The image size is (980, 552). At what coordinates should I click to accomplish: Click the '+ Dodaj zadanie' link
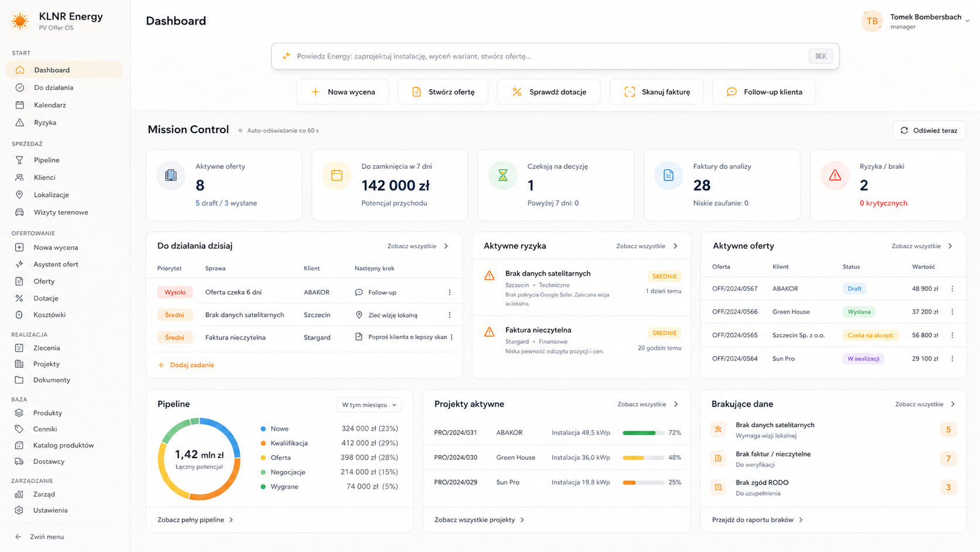(186, 365)
